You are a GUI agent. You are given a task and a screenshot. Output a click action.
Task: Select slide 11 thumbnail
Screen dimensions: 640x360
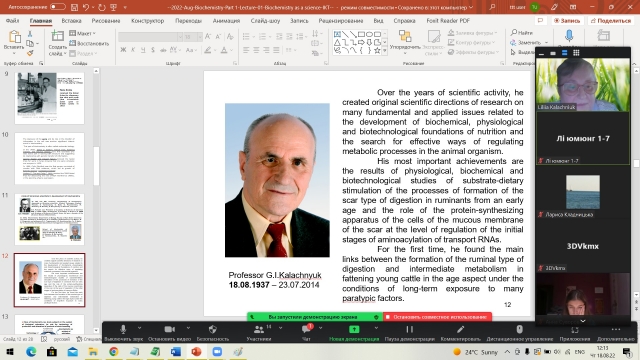pyautogui.click(x=49, y=219)
